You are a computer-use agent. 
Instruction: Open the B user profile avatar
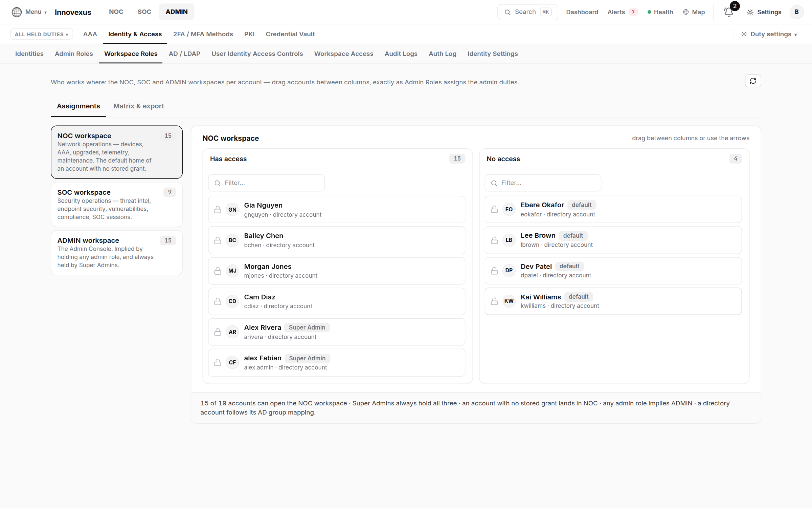796,12
